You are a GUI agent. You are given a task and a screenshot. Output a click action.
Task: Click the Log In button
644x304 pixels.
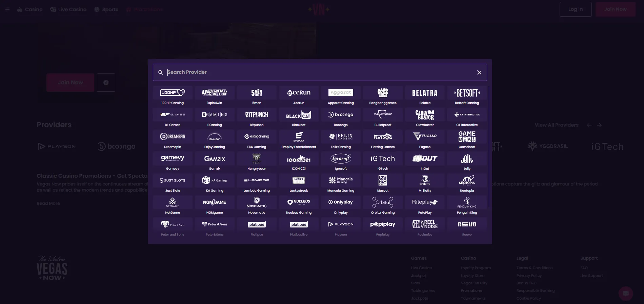click(575, 9)
